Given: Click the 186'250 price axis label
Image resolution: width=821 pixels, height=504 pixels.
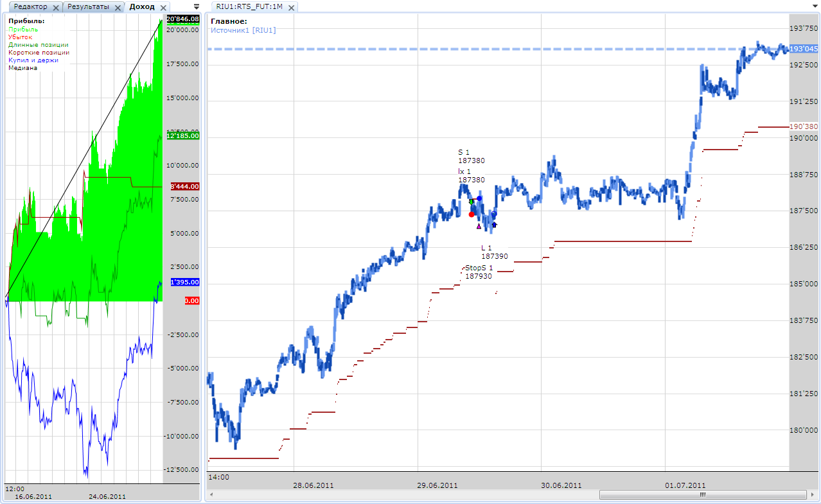Looking at the screenshot, I should click(804, 247).
